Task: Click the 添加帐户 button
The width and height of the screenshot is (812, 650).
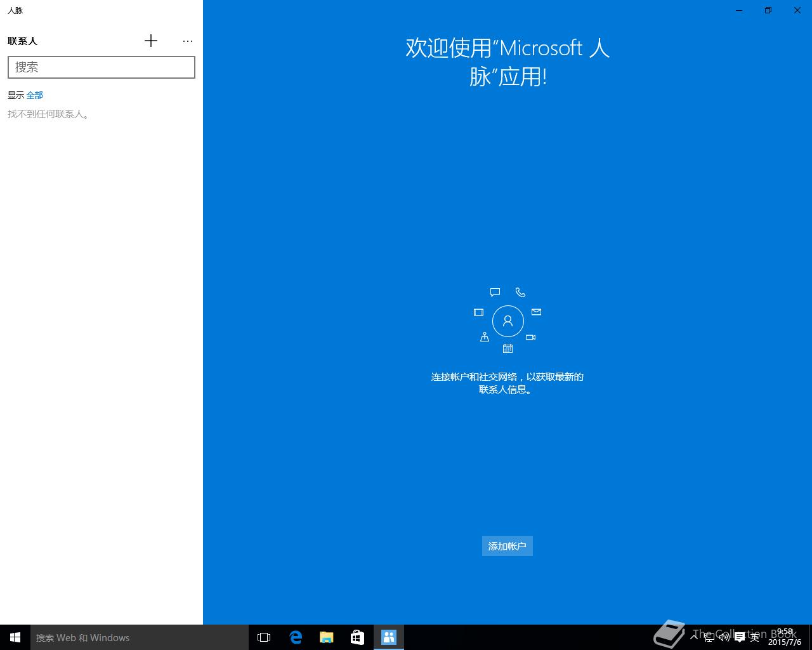Action: (507, 546)
